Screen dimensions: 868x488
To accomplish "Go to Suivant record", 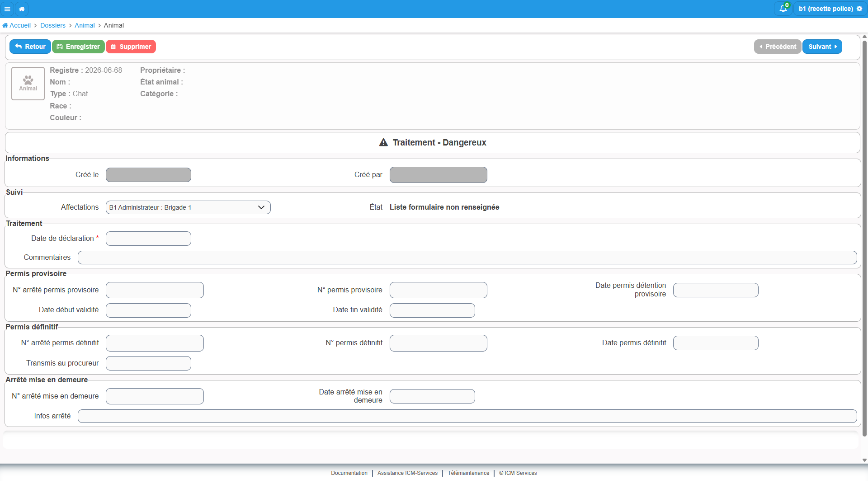I will click(822, 47).
